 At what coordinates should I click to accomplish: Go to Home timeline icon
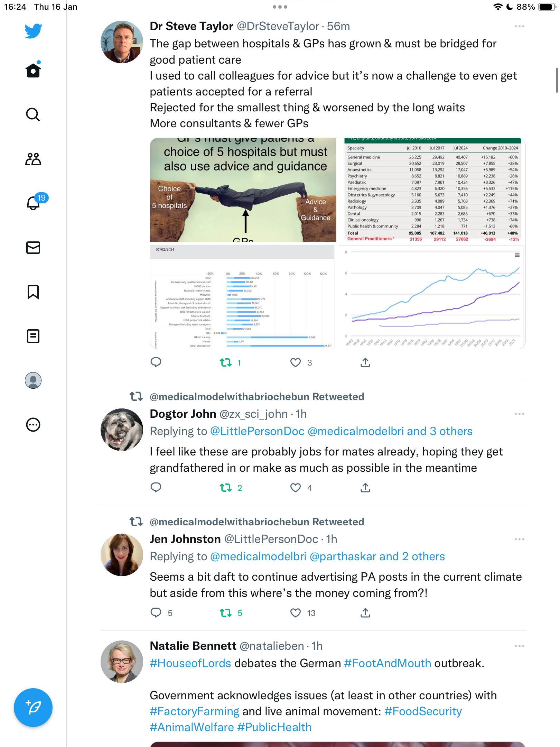pyautogui.click(x=33, y=70)
